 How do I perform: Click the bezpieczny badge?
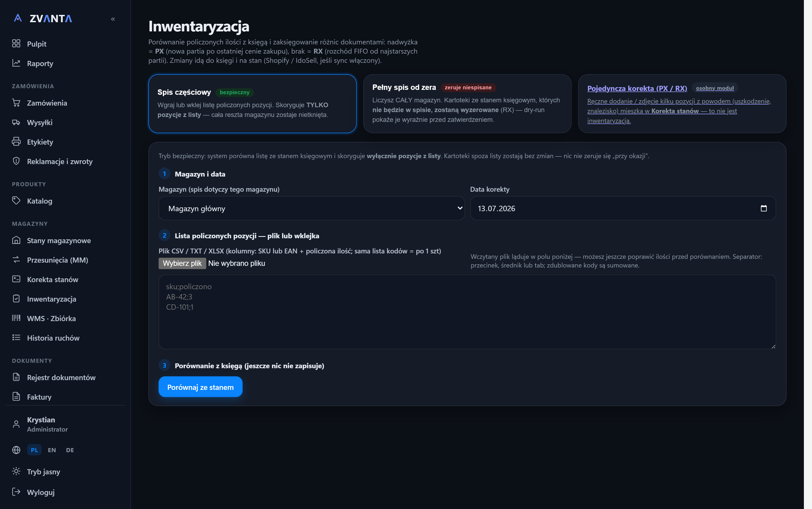235,92
